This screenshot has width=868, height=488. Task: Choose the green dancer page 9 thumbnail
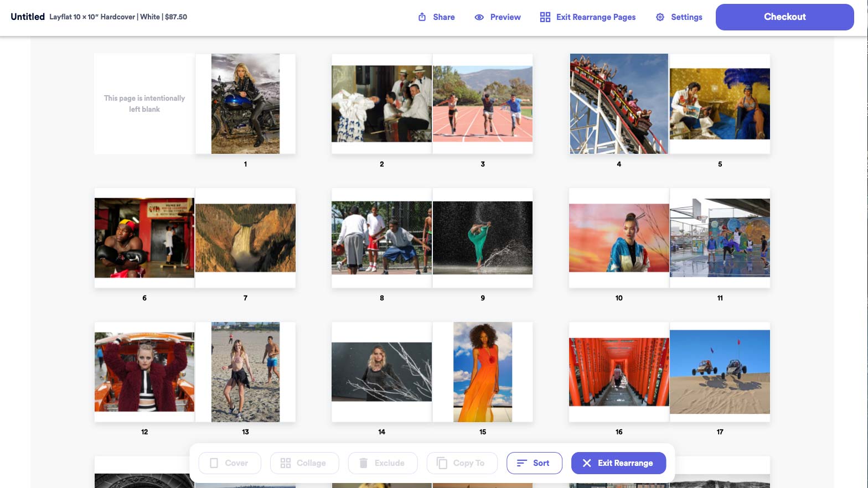pos(482,238)
